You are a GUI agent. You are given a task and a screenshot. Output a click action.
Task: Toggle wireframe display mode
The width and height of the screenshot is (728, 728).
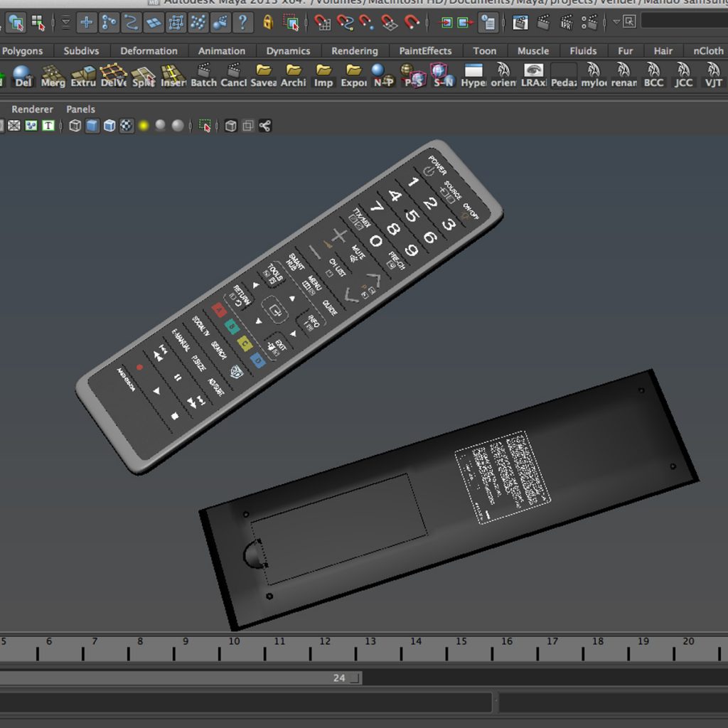click(75, 126)
